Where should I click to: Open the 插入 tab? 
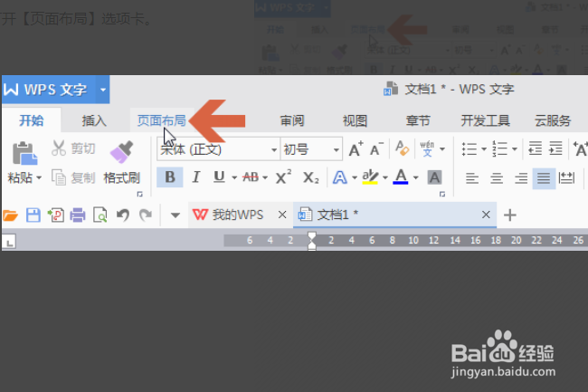tap(94, 120)
